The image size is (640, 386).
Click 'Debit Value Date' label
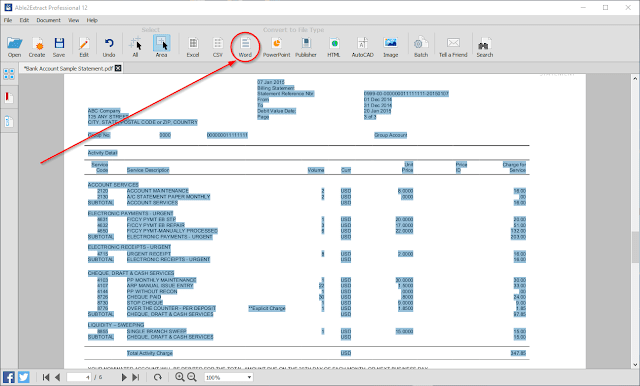(x=276, y=111)
